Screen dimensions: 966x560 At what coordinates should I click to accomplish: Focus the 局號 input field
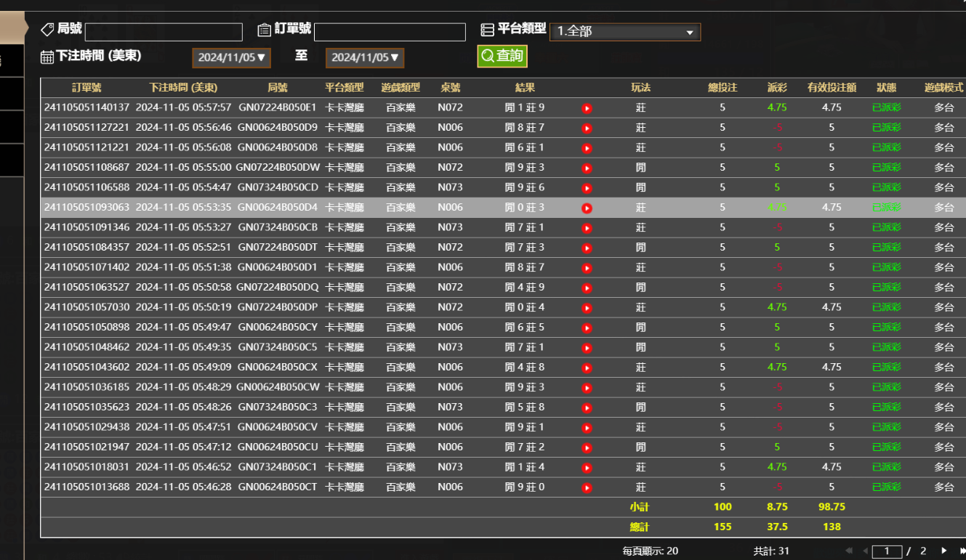164,32
